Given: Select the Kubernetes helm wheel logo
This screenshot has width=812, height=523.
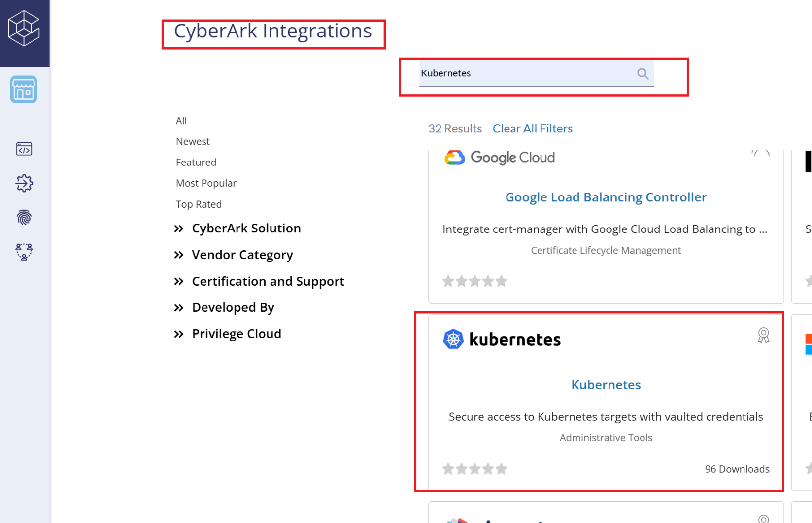Looking at the screenshot, I should pyautogui.click(x=453, y=339).
